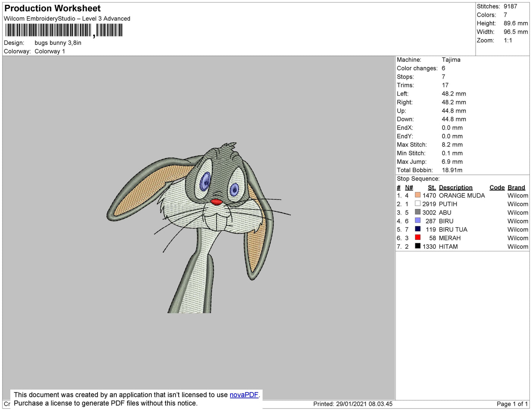Click the Wilcom brand in the HITAM row
The height and width of the screenshot is (411, 532).
[518, 246]
